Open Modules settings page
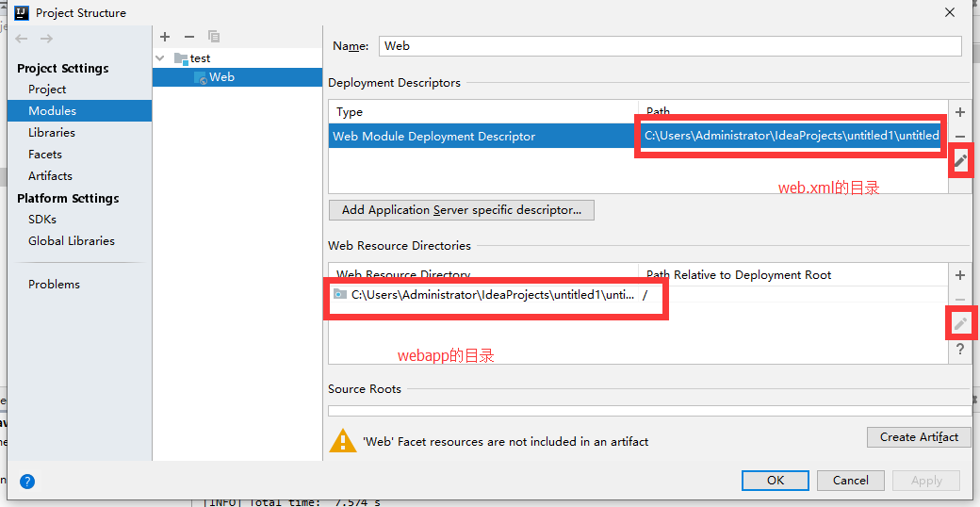This screenshot has width=980, height=507. pos(52,110)
